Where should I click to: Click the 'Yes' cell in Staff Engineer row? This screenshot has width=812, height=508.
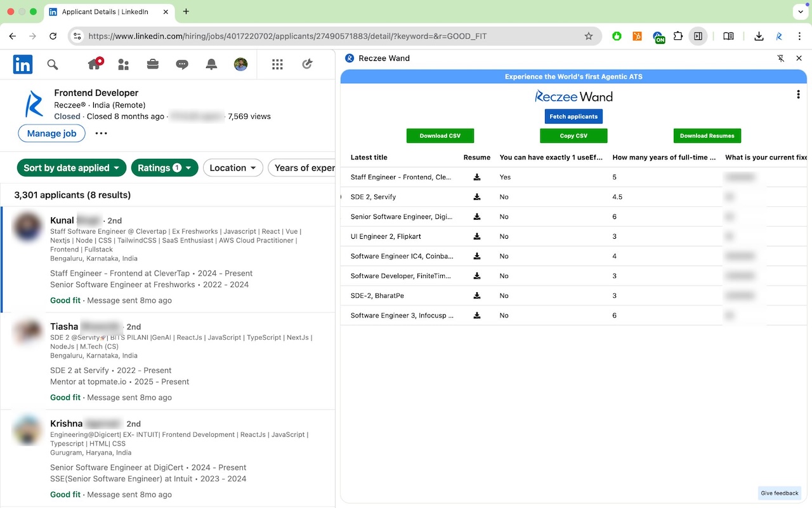[x=505, y=177]
